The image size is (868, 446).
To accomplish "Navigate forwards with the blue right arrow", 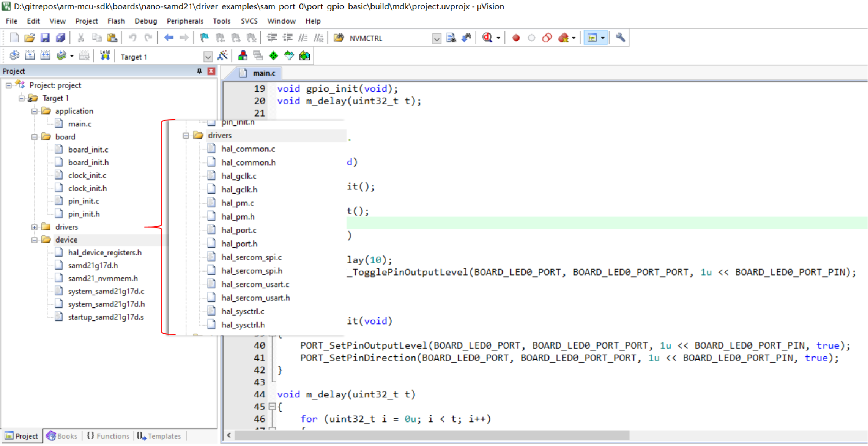I will click(184, 38).
